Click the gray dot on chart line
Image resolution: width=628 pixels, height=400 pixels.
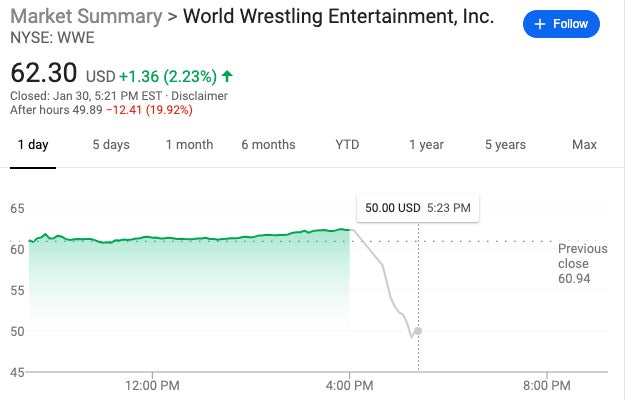[418, 331]
